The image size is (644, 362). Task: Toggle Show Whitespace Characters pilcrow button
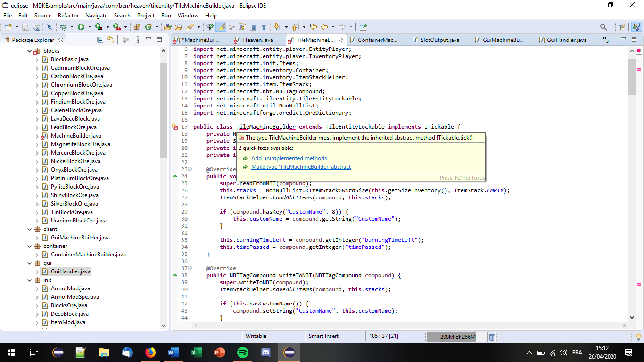(264, 27)
